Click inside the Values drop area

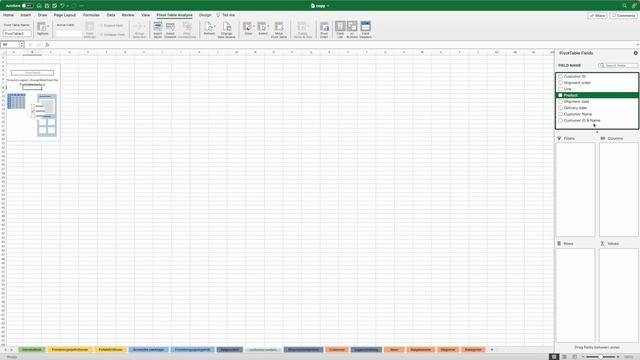[618, 295]
